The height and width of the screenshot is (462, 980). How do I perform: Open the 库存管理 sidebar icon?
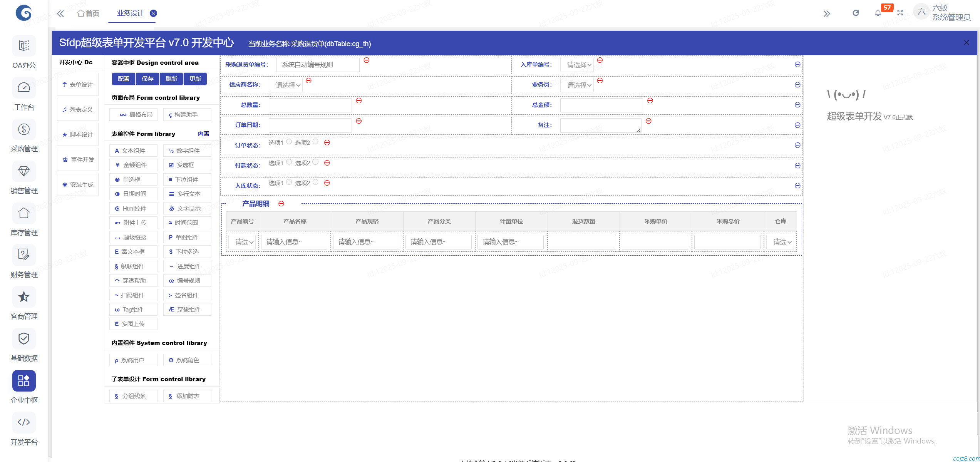24,213
